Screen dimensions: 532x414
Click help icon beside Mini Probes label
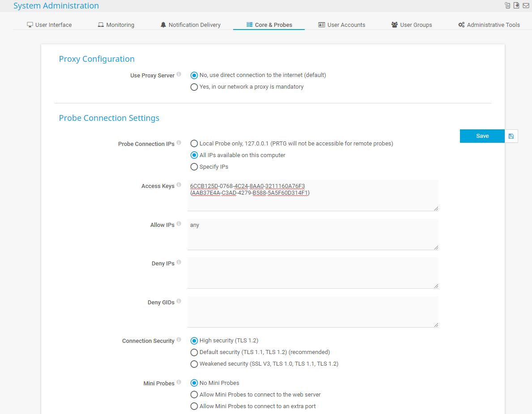[x=179, y=382]
